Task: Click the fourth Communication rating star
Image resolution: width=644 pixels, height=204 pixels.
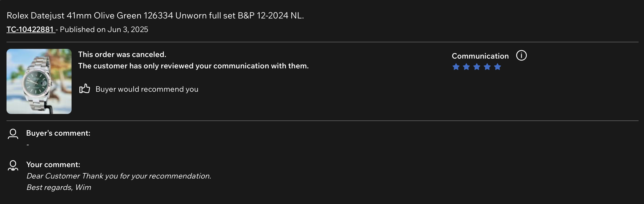Action: tap(487, 67)
